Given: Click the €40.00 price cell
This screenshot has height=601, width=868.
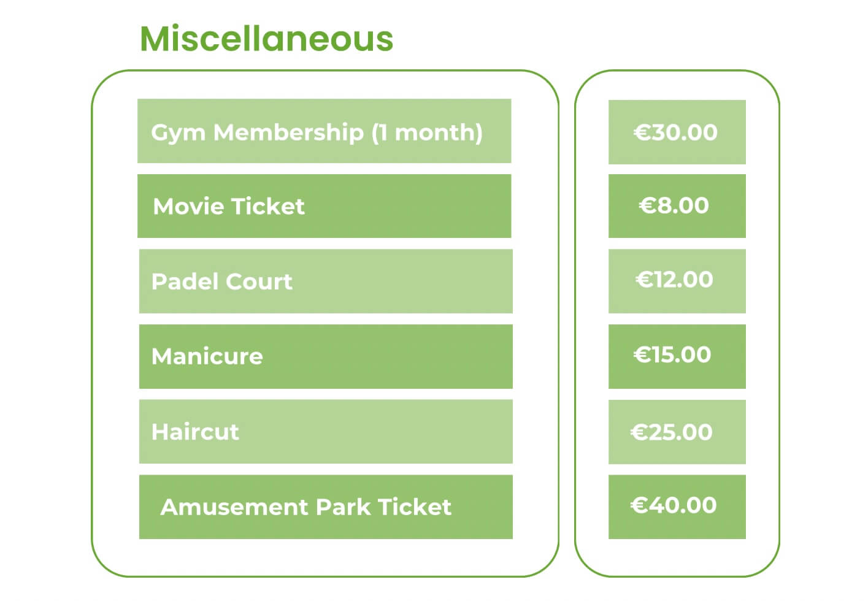Looking at the screenshot, I should (677, 507).
